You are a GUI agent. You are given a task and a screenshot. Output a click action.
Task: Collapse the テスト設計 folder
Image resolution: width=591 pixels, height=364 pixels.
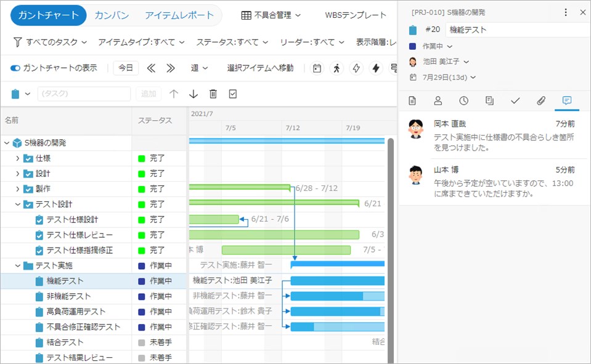click(x=17, y=204)
